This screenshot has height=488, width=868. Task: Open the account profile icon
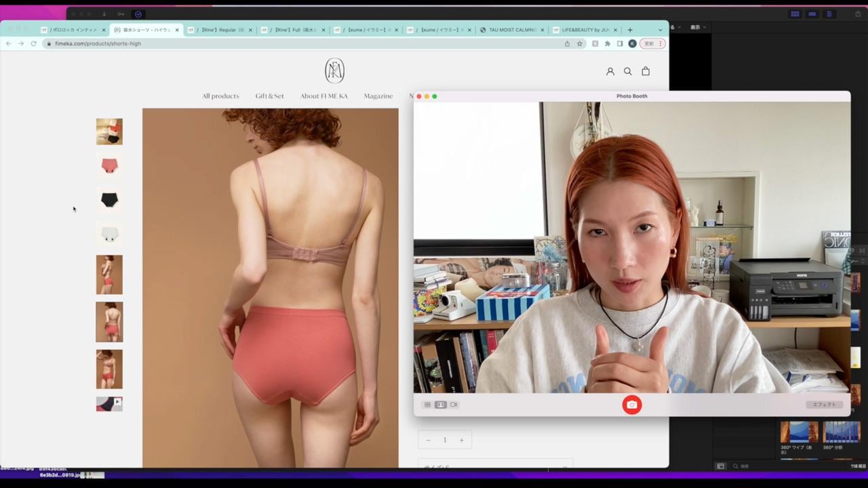[x=610, y=71]
